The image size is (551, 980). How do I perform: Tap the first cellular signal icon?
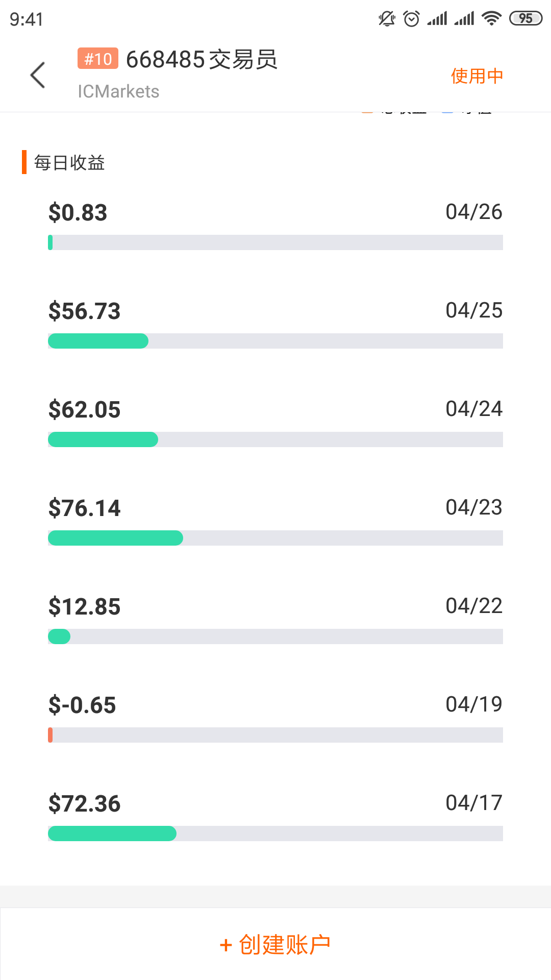click(437, 19)
